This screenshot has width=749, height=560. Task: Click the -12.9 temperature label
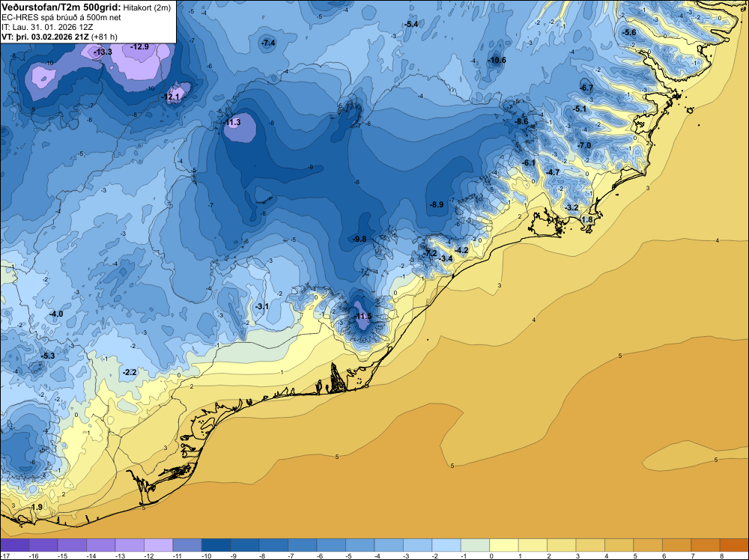point(139,46)
